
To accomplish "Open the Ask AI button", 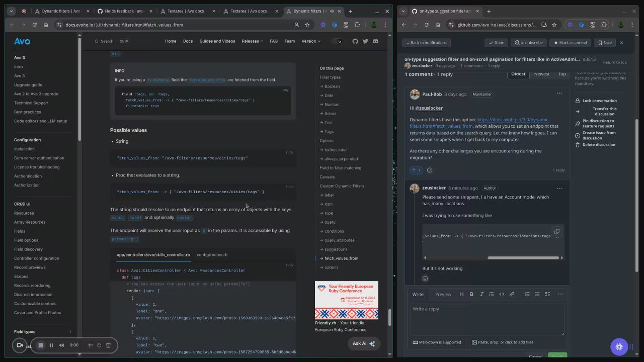I will click(364, 343).
